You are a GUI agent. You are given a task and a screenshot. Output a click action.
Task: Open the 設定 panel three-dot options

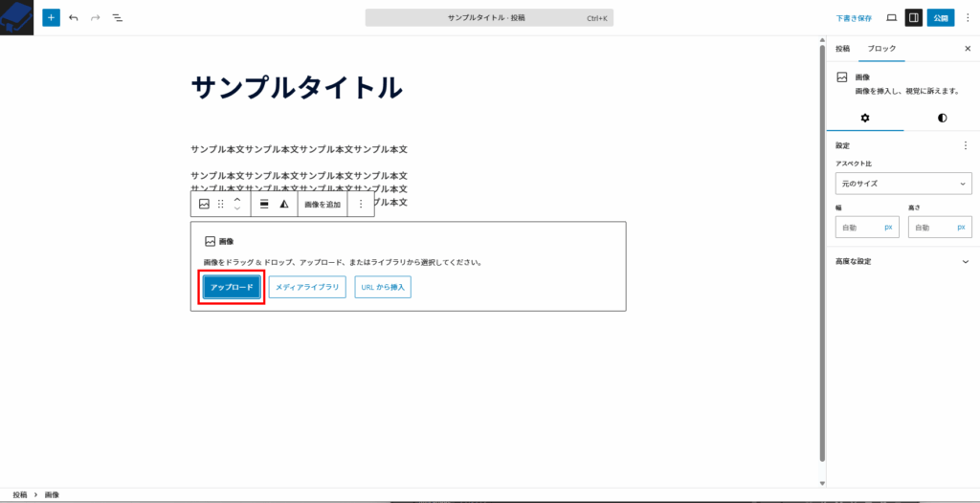(x=965, y=146)
